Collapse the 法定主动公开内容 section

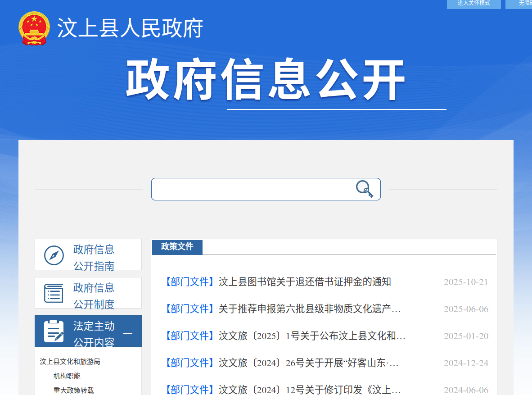128,333
